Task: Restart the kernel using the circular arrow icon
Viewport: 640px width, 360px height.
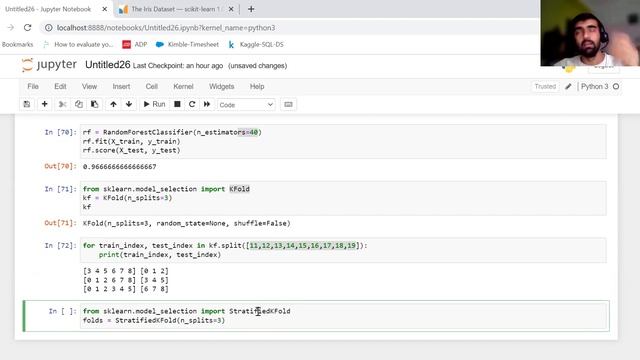Action: pyautogui.click(x=192, y=104)
